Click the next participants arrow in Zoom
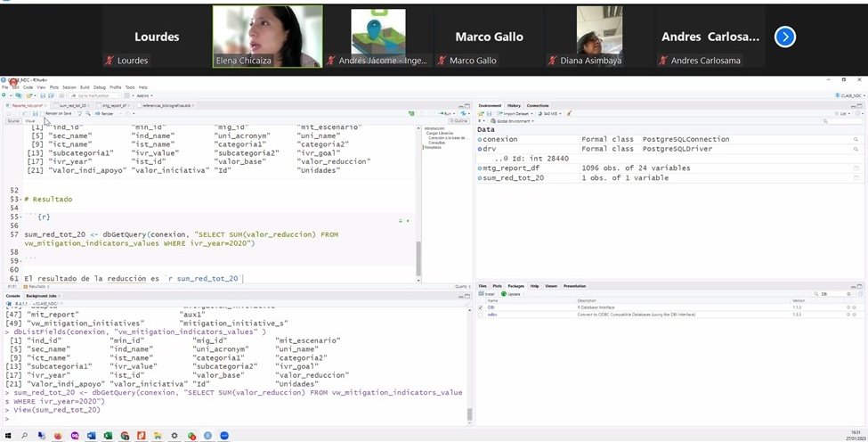Viewport: 868px width, 442px height. (785, 37)
